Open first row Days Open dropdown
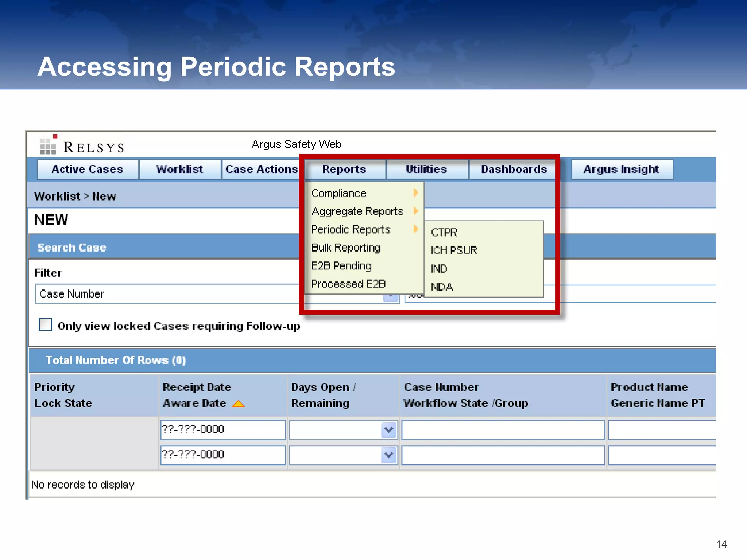The image size is (747, 560). click(x=389, y=430)
